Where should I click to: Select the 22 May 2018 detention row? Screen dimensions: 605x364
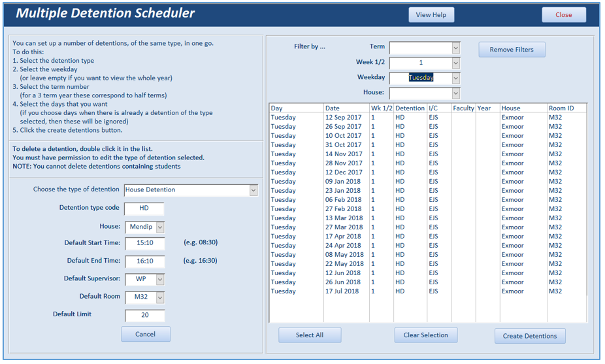click(x=428, y=264)
